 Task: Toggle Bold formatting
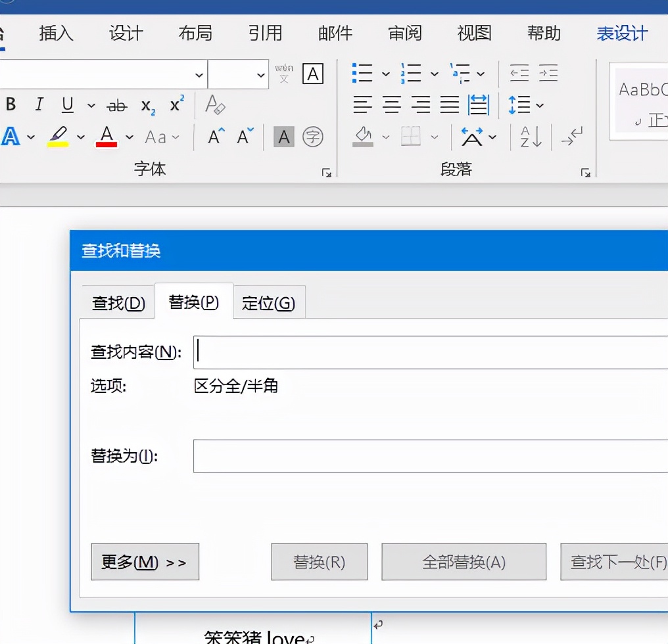11,104
